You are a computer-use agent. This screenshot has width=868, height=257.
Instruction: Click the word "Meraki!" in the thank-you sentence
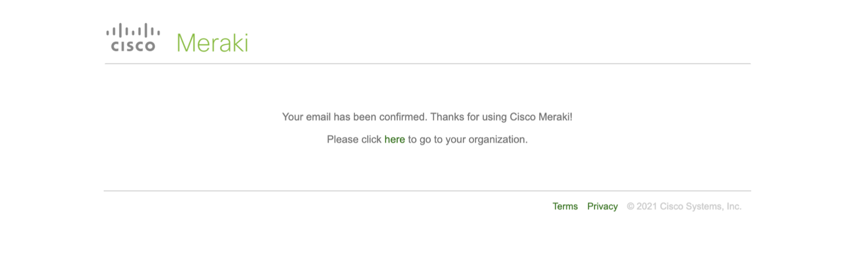pyautogui.click(x=555, y=117)
